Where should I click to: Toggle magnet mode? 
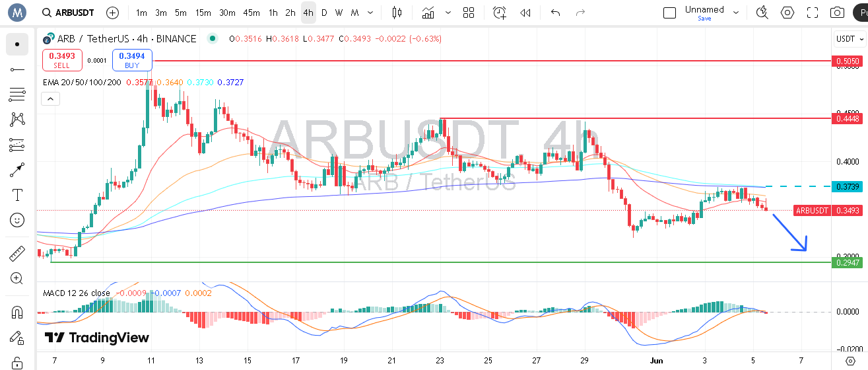[17, 312]
